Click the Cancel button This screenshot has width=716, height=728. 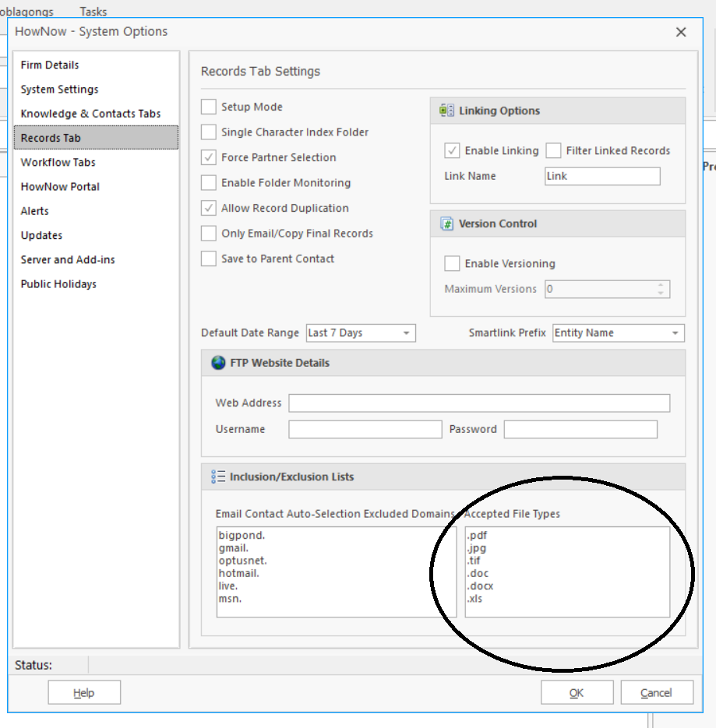[x=657, y=693]
